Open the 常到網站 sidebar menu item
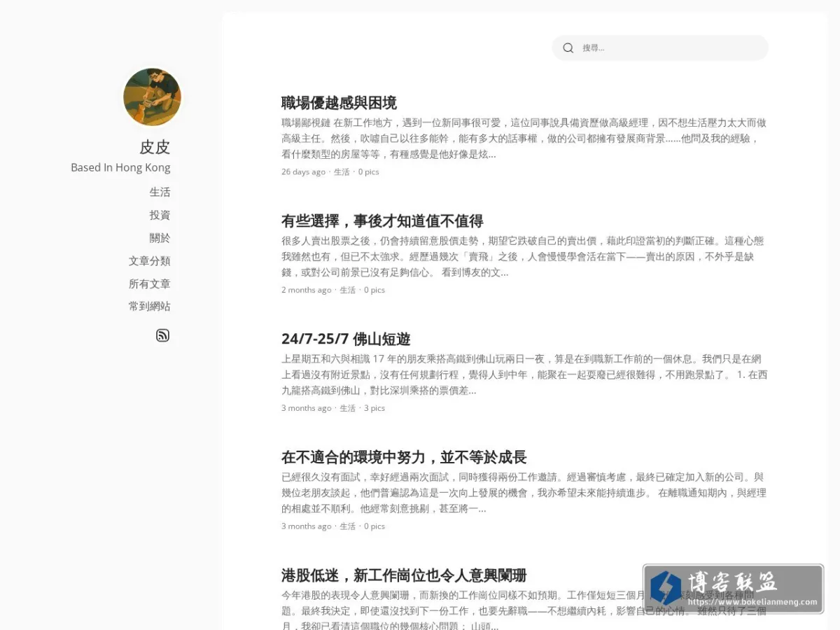The image size is (840, 630). [149, 306]
